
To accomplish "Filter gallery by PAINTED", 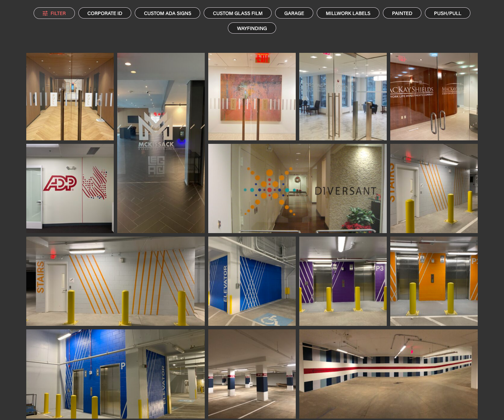I will coord(402,13).
